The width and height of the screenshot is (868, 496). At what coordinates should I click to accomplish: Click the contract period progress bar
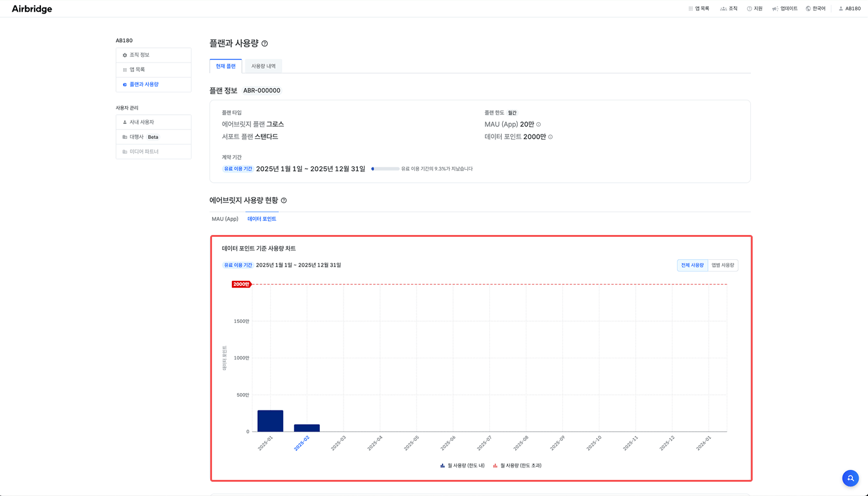(385, 169)
